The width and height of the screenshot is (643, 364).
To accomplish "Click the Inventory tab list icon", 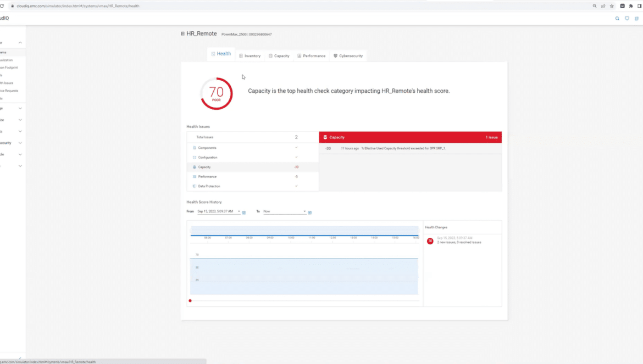I will tap(241, 55).
